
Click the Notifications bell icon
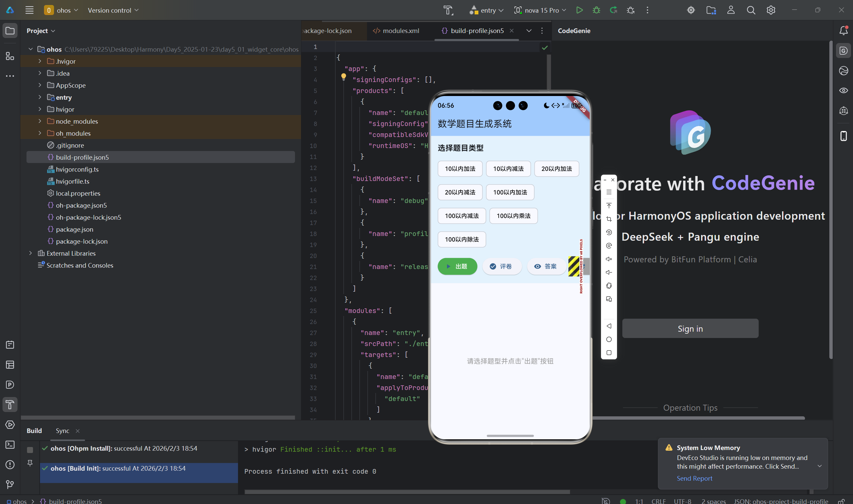(843, 31)
